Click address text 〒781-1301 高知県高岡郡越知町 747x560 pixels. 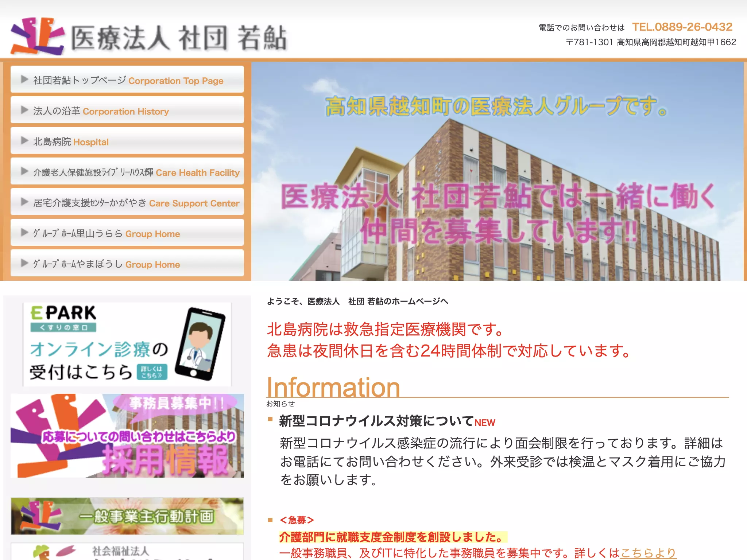651,42
